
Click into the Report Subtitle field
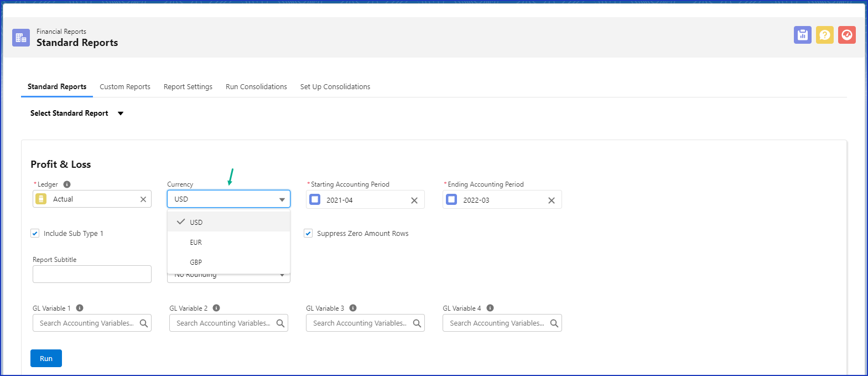tap(92, 274)
